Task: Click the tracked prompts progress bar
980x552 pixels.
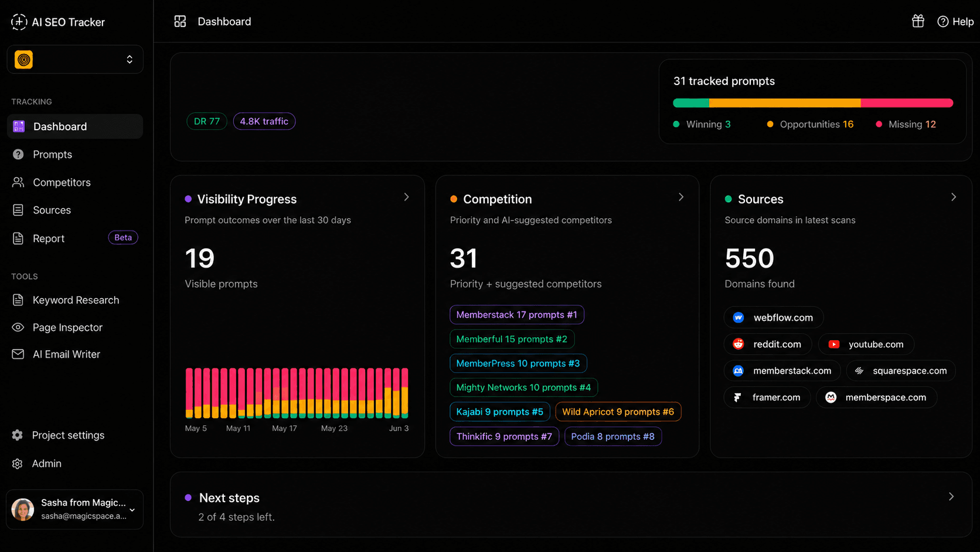Action: [x=813, y=103]
